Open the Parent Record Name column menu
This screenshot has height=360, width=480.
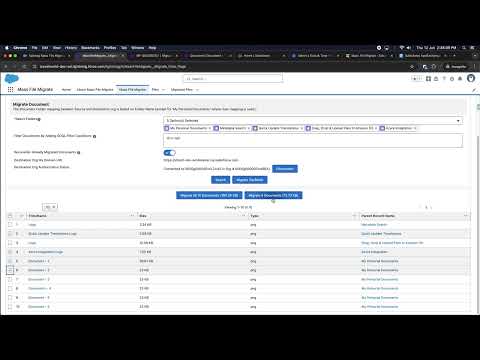click(x=465, y=216)
